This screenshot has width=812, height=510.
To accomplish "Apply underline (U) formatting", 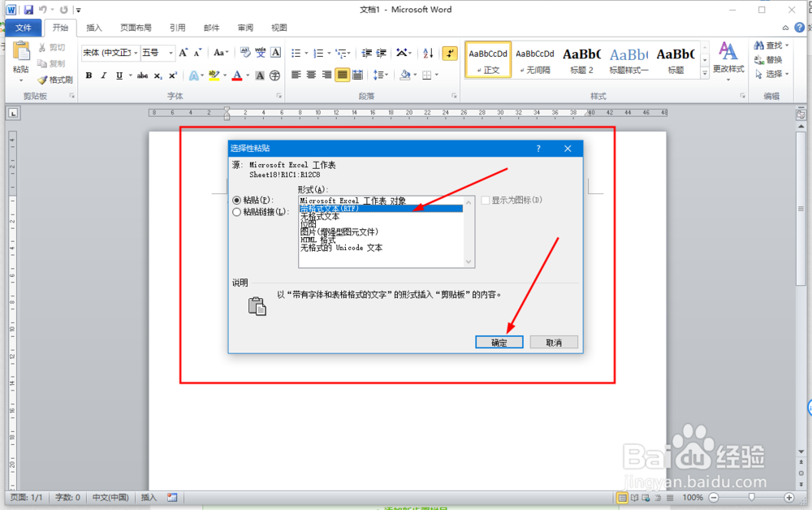I will (x=119, y=76).
